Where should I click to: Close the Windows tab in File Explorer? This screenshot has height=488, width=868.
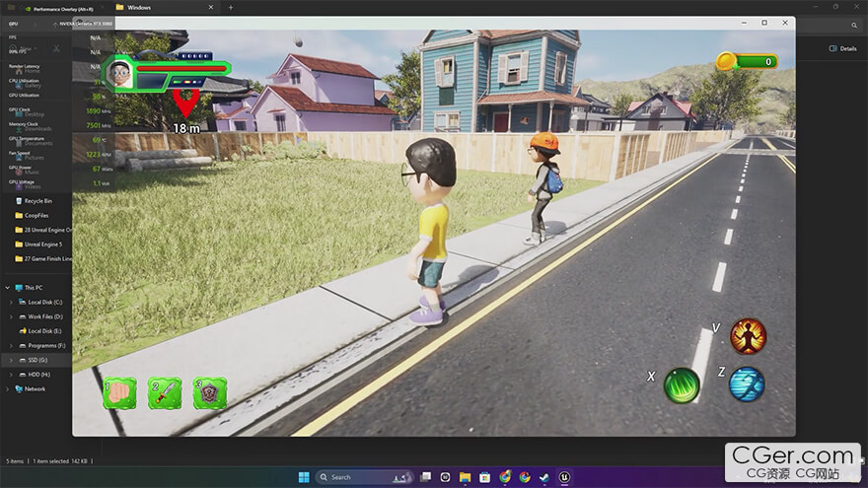211,8
